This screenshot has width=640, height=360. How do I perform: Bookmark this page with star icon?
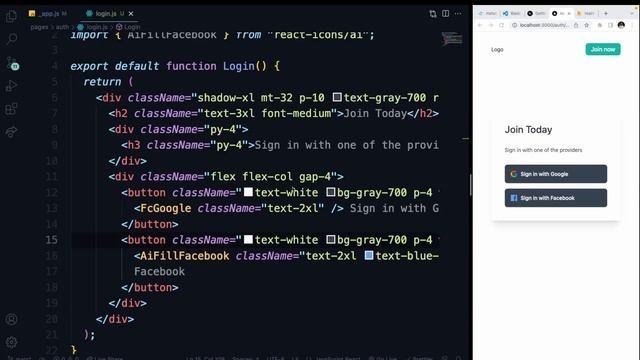coord(587,25)
